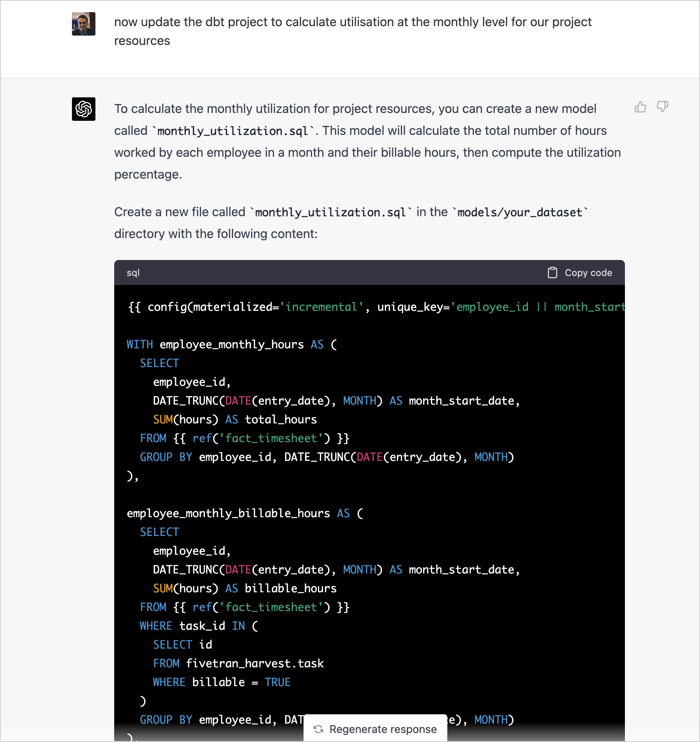Image resolution: width=700 pixels, height=742 pixels.
Task: Click the employee_monthly_billable_hours AS line
Action: click(x=245, y=513)
